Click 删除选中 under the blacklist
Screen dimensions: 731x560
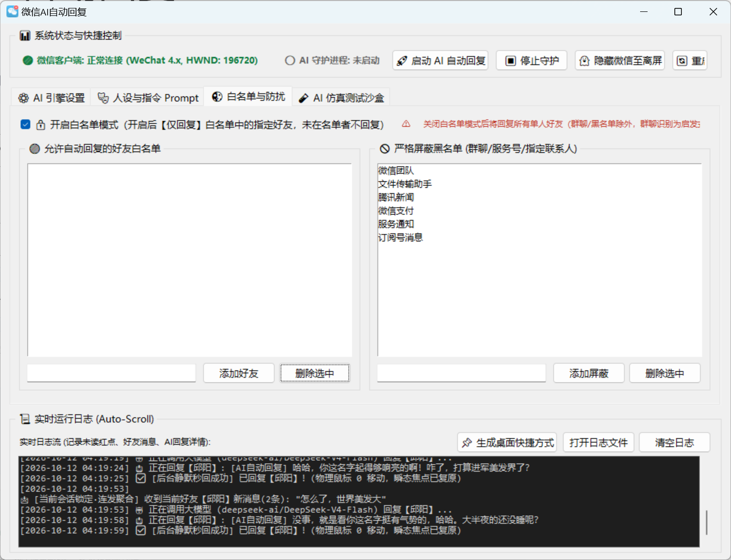(665, 373)
